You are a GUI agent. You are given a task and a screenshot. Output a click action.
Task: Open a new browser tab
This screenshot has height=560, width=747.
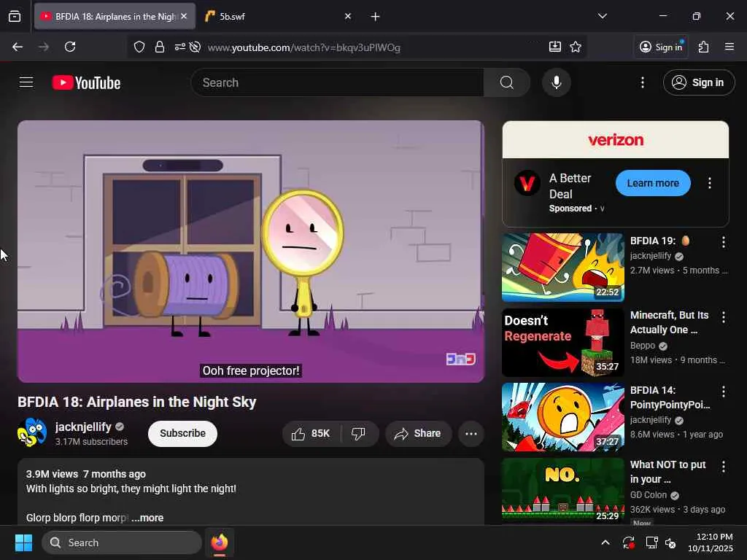376,17
